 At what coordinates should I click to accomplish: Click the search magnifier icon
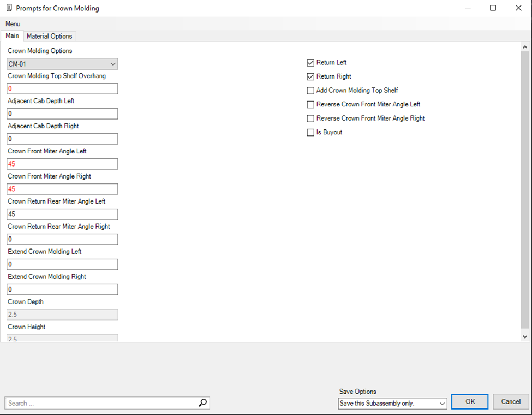click(x=202, y=403)
